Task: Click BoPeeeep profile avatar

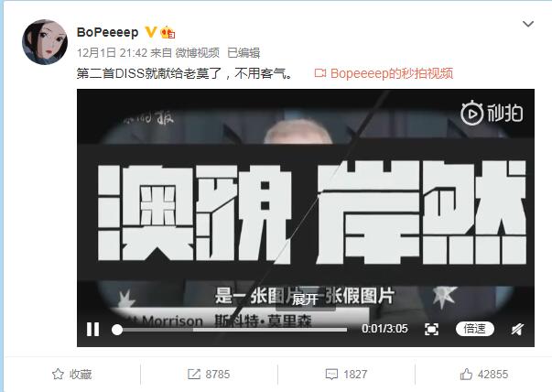Action: click(45, 42)
